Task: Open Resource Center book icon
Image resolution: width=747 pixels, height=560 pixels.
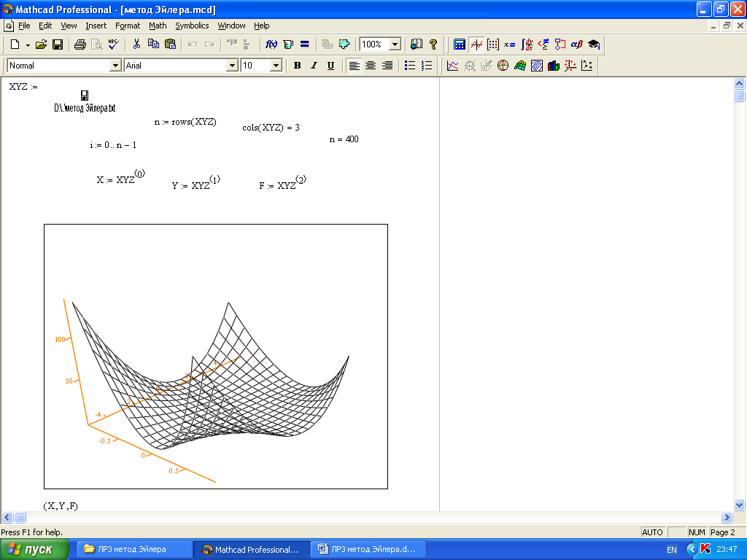Action: click(417, 44)
